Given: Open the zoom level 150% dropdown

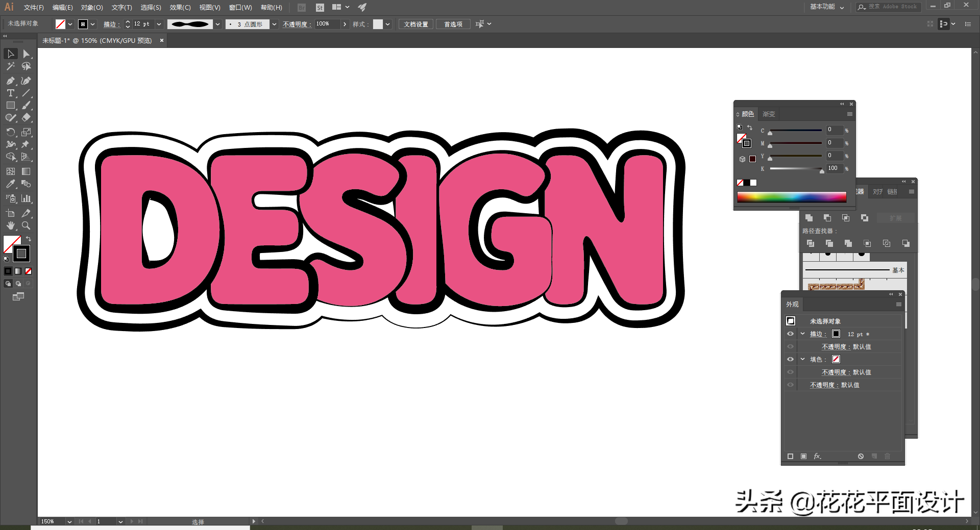Looking at the screenshot, I should [69, 521].
